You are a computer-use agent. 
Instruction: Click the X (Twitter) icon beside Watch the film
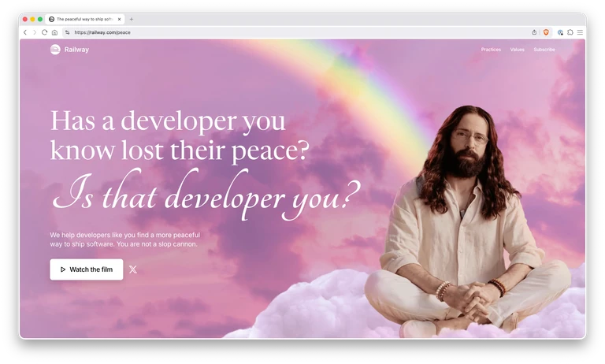point(132,269)
